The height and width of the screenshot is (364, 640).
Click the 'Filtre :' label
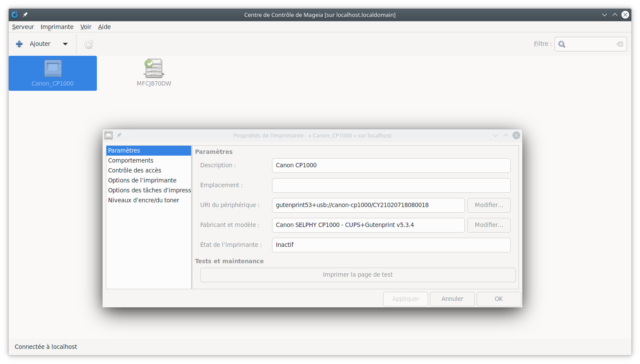(x=543, y=44)
